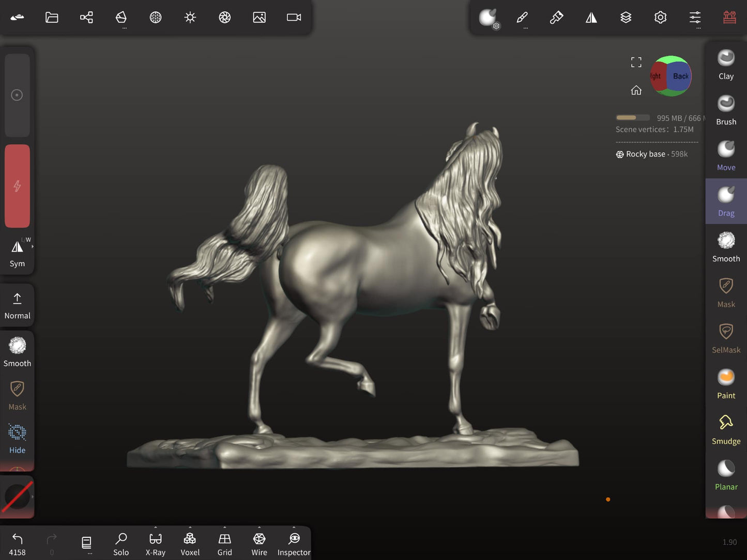The width and height of the screenshot is (747, 560).
Task: Toggle Wire display mode
Action: (x=259, y=543)
